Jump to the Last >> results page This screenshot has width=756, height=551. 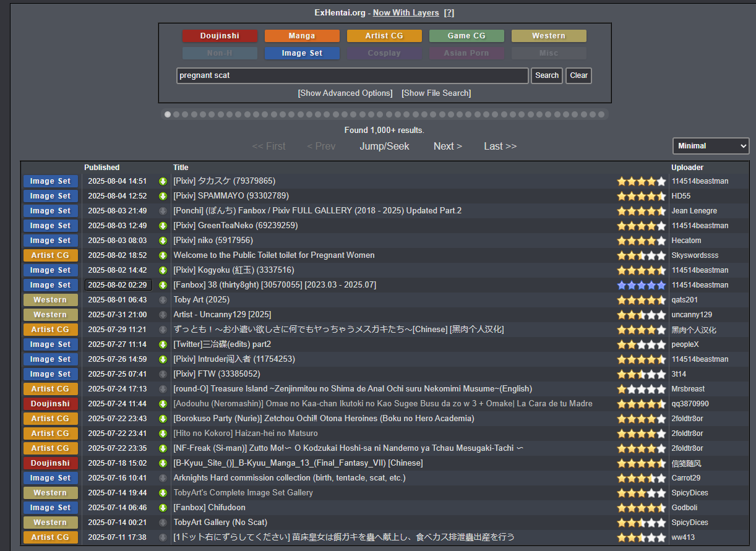(x=500, y=146)
